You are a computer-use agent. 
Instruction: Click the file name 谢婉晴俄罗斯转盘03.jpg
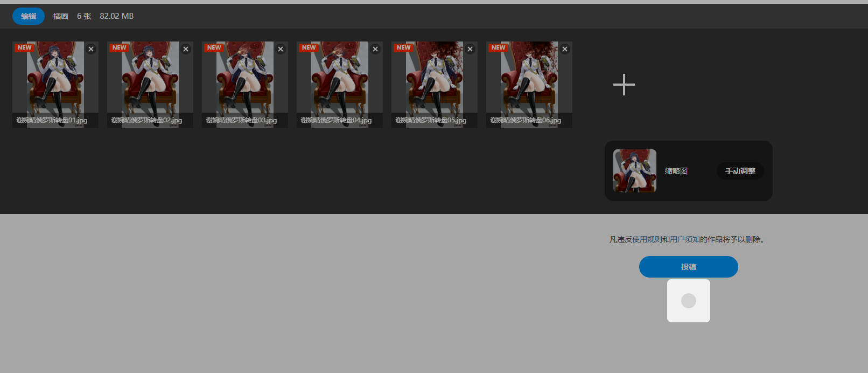241,120
